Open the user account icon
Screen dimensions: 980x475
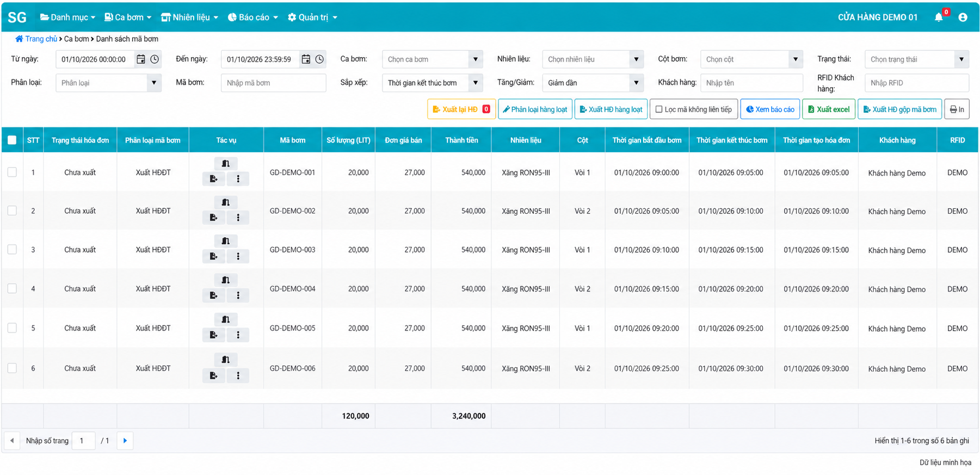click(963, 17)
